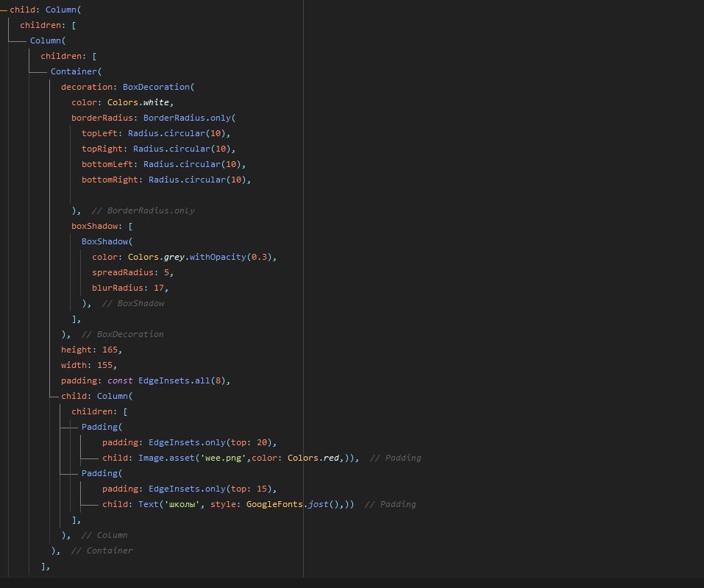Click the 'topLeft' parameter name
Image resolution: width=704 pixels, height=588 pixels.
pos(99,133)
